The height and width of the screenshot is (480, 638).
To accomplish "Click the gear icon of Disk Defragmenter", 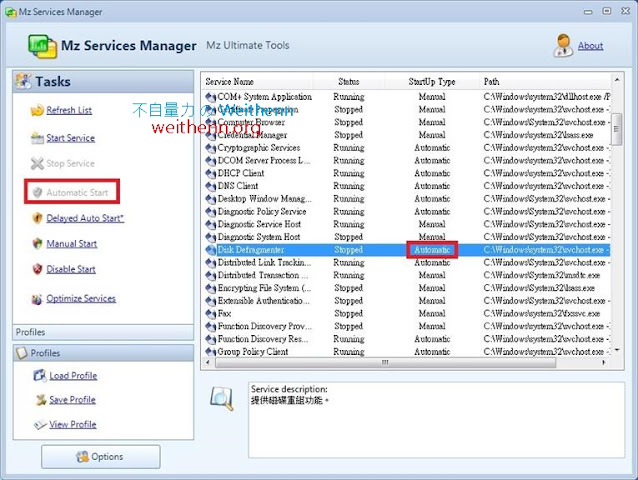I will click(x=210, y=250).
